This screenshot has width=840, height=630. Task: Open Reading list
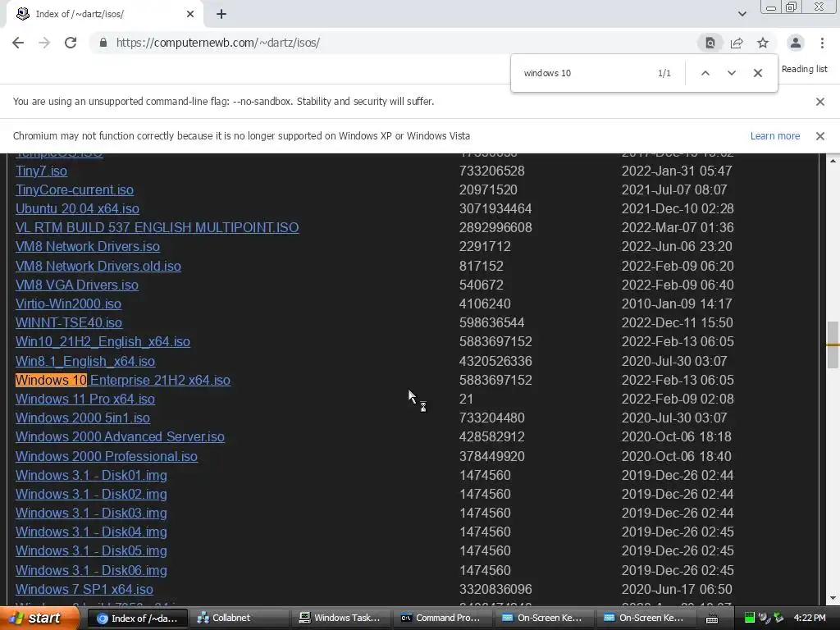click(x=804, y=69)
